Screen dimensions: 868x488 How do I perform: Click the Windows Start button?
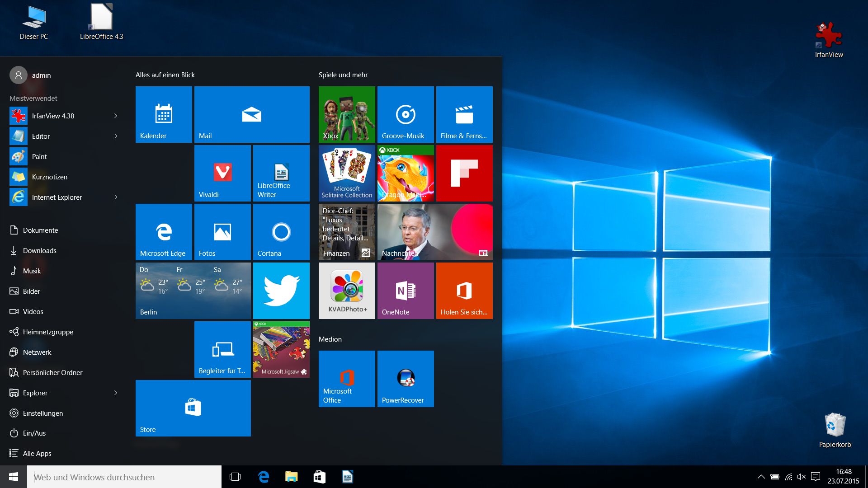pos(14,477)
